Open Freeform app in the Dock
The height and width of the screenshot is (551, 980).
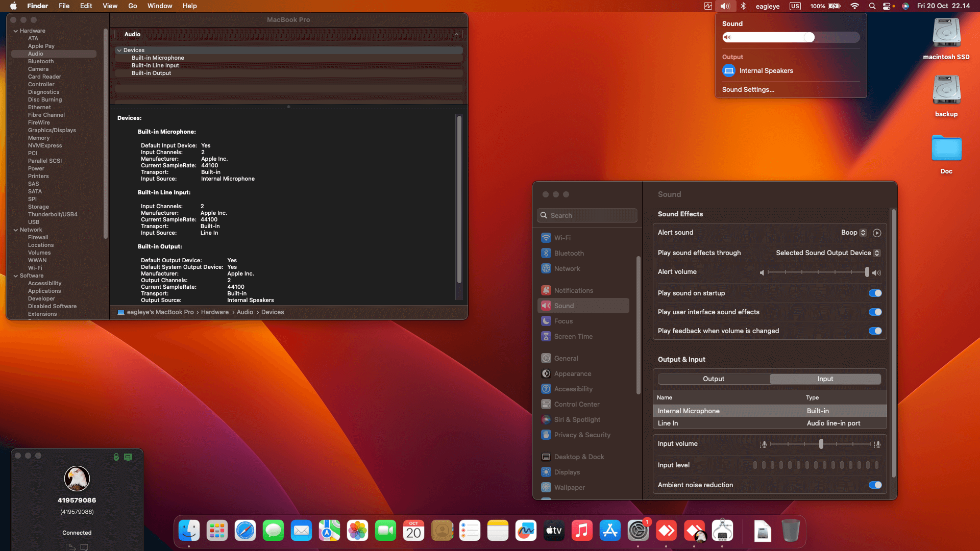click(x=526, y=531)
